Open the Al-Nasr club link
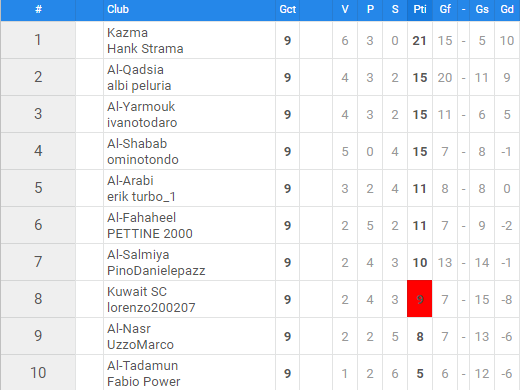This screenshot has height=390, width=520. click(129, 329)
